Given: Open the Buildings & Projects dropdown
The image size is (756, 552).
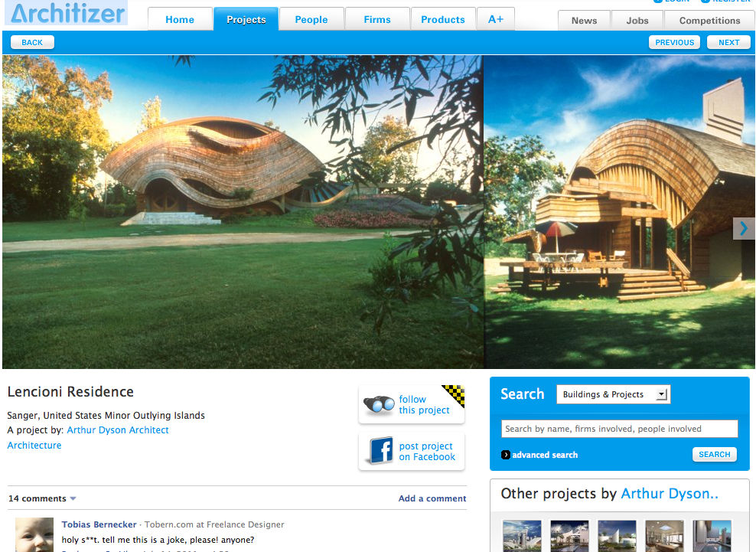Looking at the screenshot, I should (x=613, y=394).
